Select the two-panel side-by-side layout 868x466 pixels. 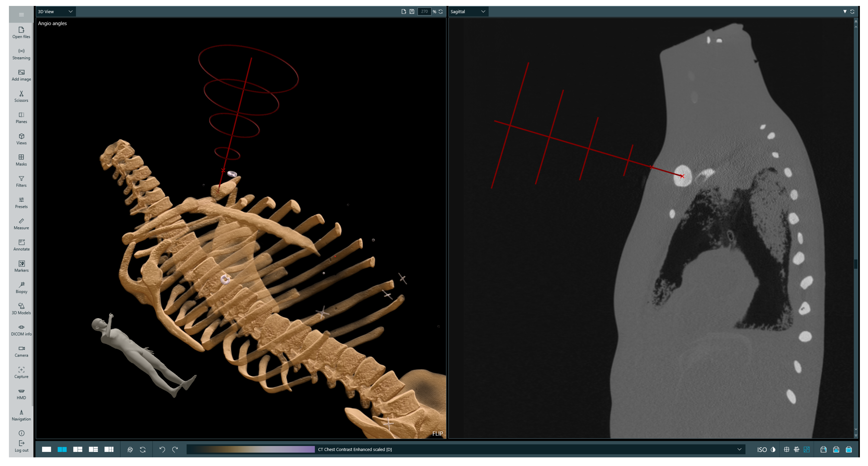[x=62, y=450]
